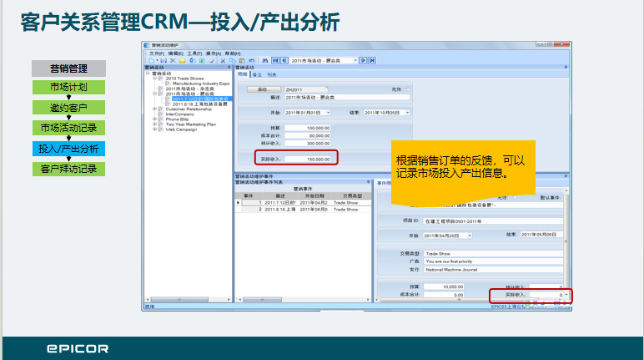This screenshot has width=644, height=360.
Task: Open the 操作 menu
Action: (214, 53)
